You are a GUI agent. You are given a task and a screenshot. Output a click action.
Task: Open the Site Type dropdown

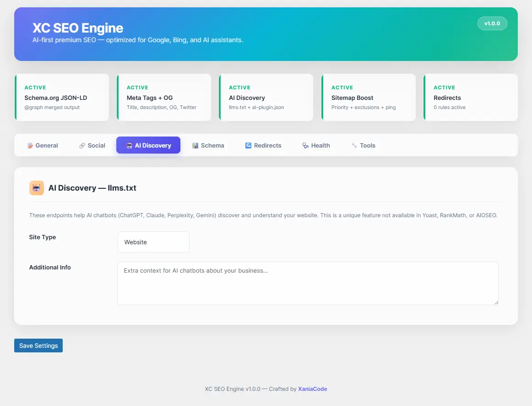point(153,242)
